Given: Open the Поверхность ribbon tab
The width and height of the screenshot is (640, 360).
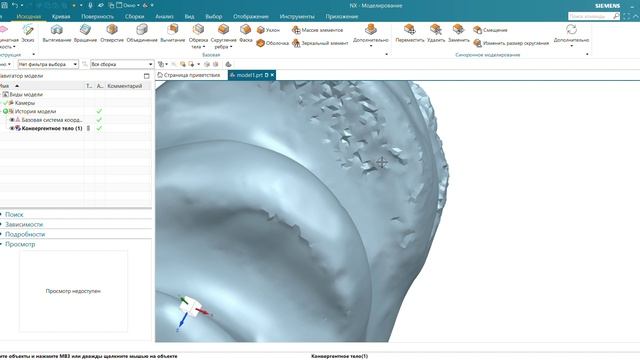Looking at the screenshot, I should point(97,17).
